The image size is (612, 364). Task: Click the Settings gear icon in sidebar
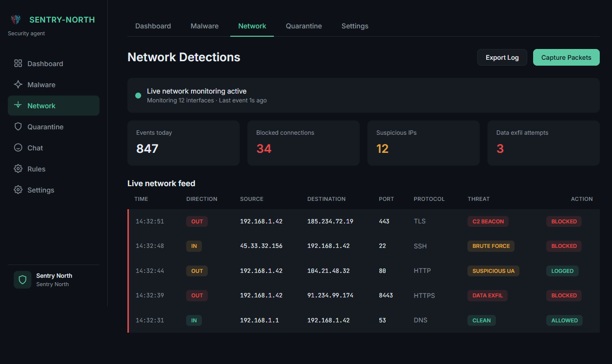point(18,190)
